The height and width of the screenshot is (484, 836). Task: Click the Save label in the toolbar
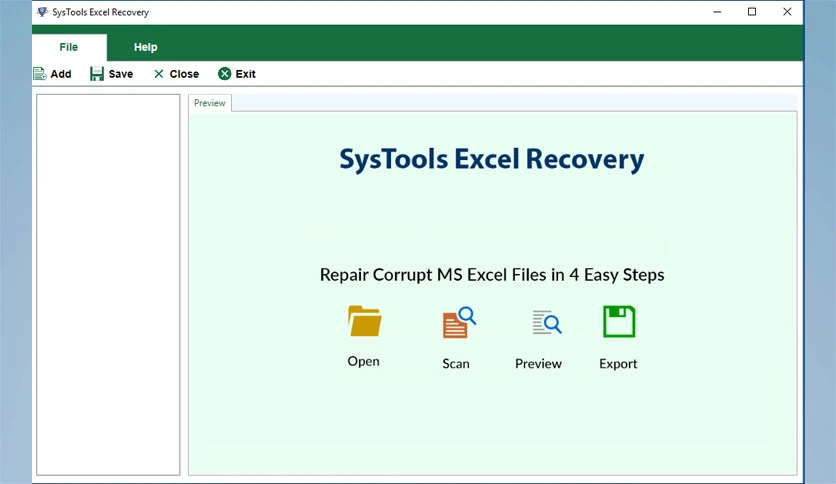121,74
